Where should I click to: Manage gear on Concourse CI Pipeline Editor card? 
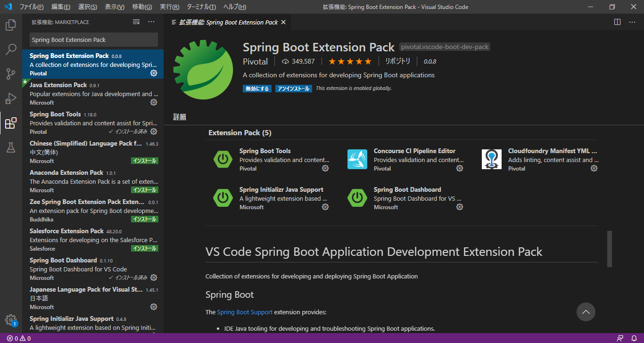coord(460,168)
